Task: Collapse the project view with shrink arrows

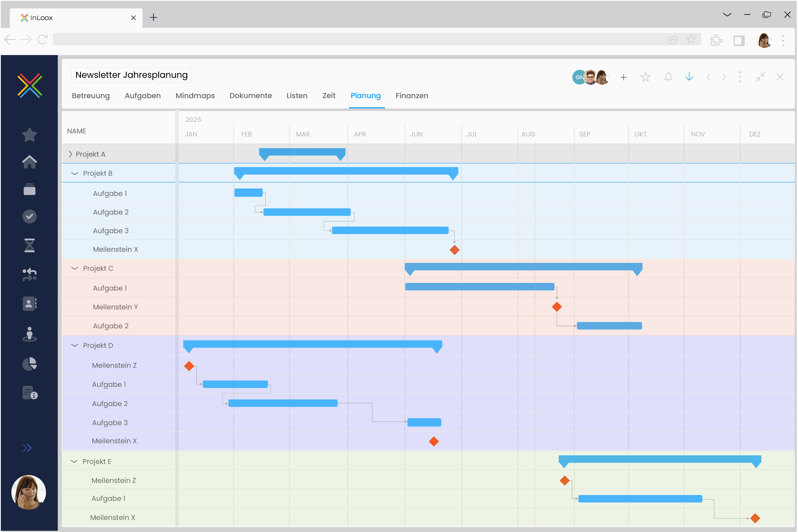Action: point(760,77)
